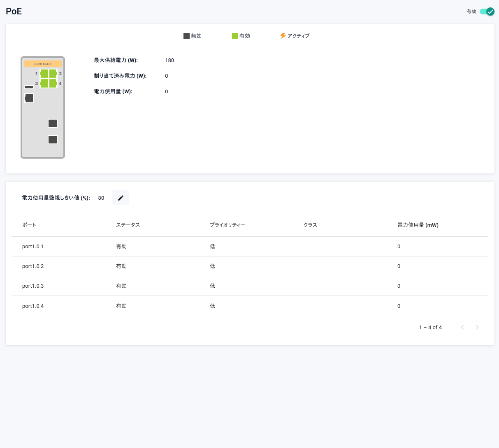499x448 pixels.
Task: Go to previous page of port table
Action: point(462,327)
